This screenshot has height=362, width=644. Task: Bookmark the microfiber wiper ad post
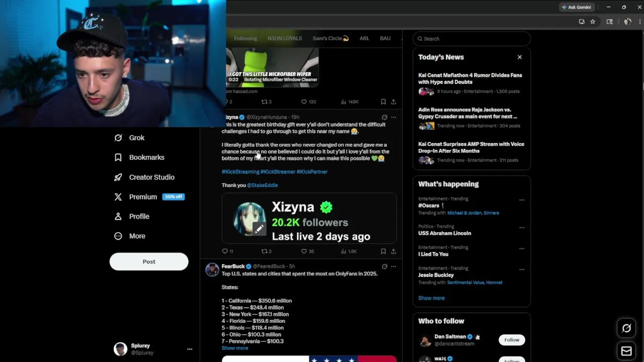pos(383,102)
